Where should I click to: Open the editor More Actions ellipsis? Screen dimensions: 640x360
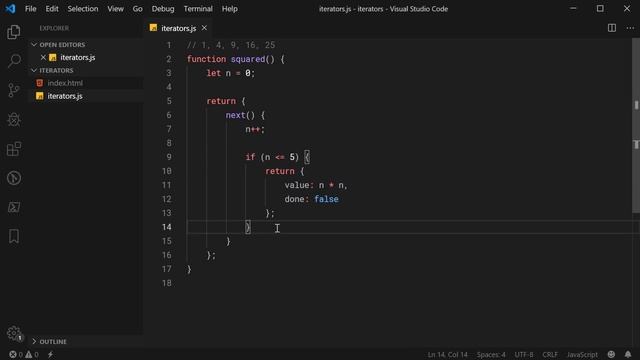[630, 28]
